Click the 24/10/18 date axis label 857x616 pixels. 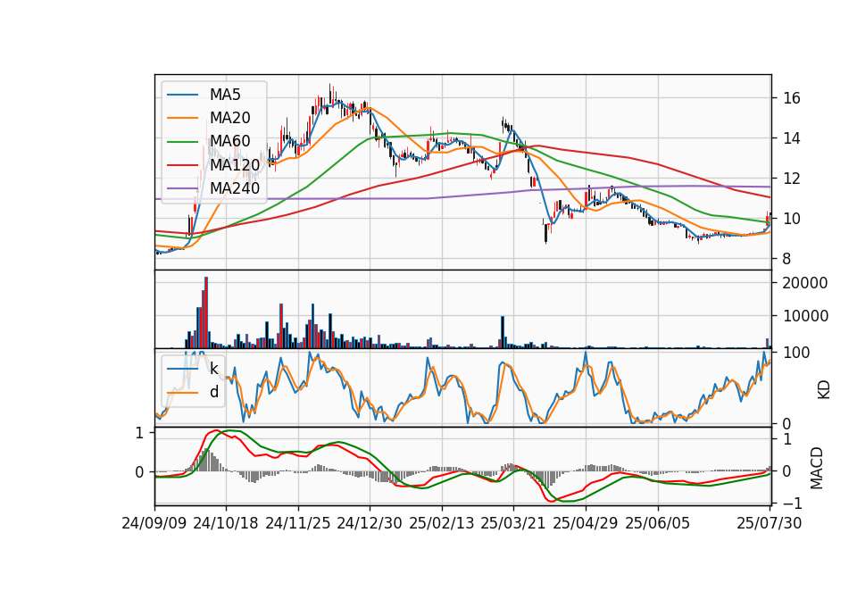point(226,523)
